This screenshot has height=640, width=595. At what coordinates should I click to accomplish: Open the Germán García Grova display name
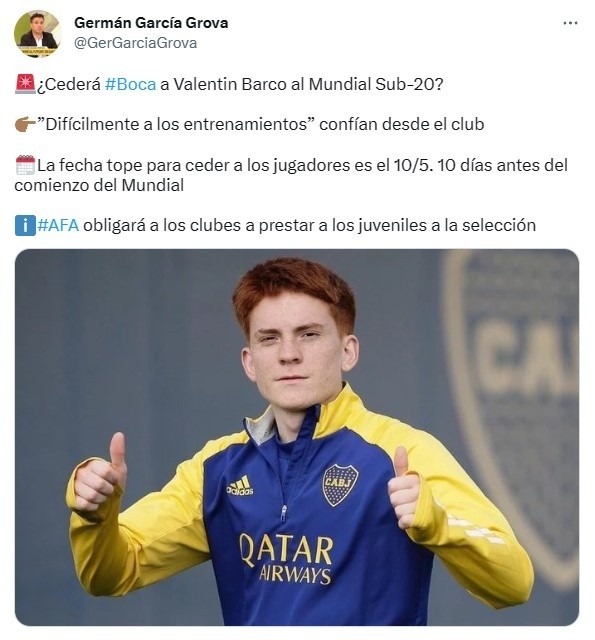(151, 23)
